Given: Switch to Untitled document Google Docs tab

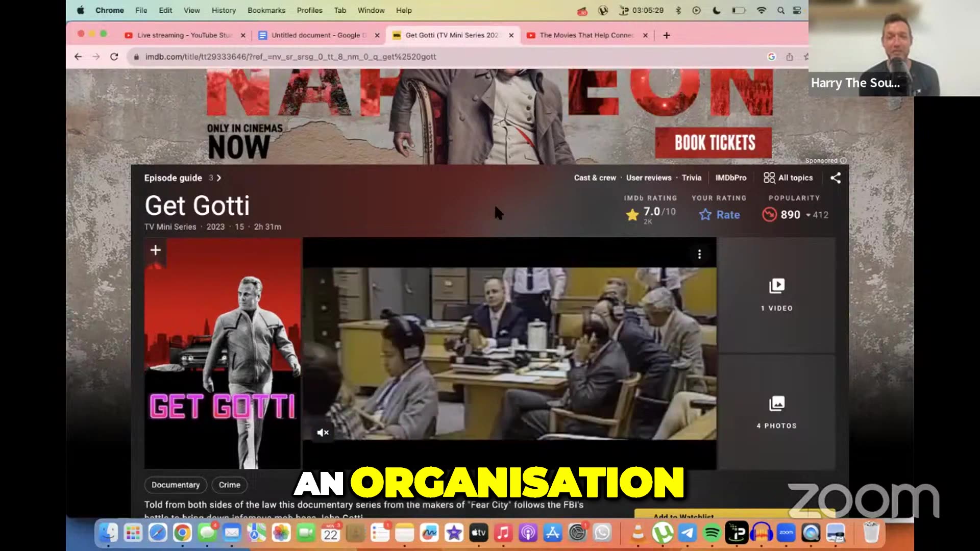Looking at the screenshot, I should click(318, 35).
